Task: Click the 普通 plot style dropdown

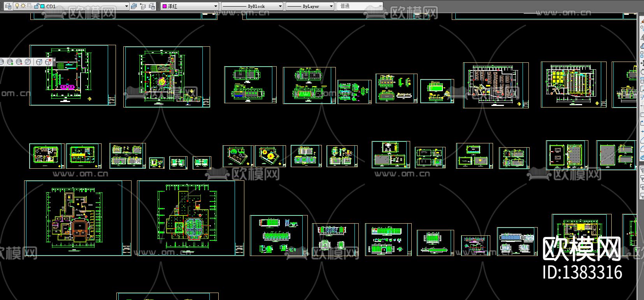Action: click(360, 6)
